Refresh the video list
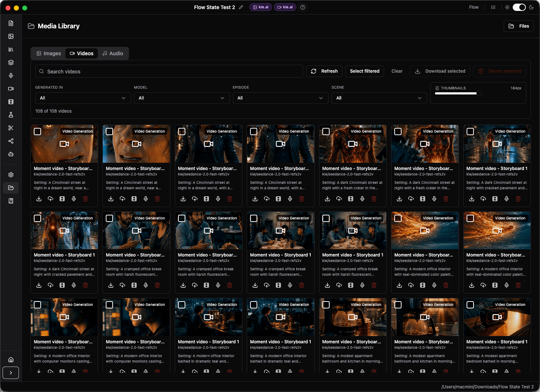Viewport: 540px width, 392px height. tap(325, 71)
